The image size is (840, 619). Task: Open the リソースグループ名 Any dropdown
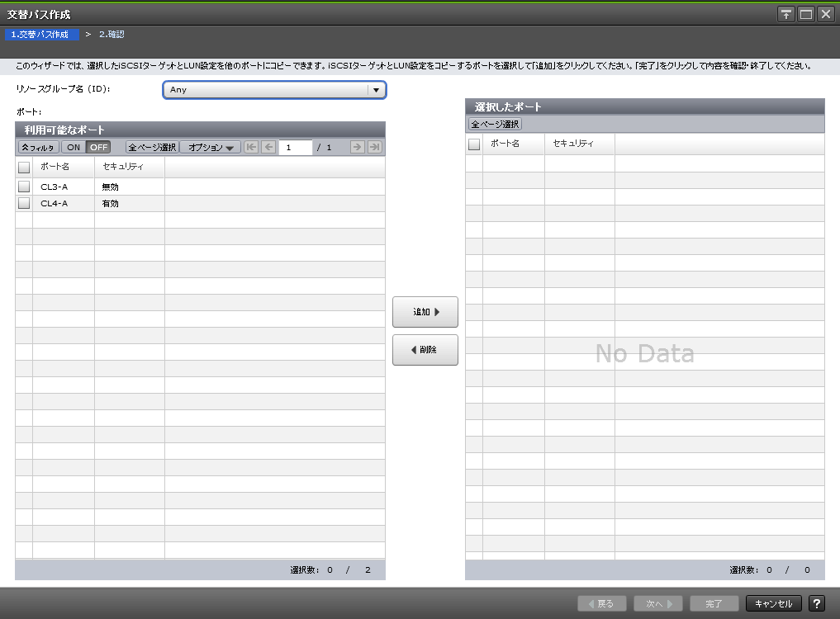[x=274, y=90]
